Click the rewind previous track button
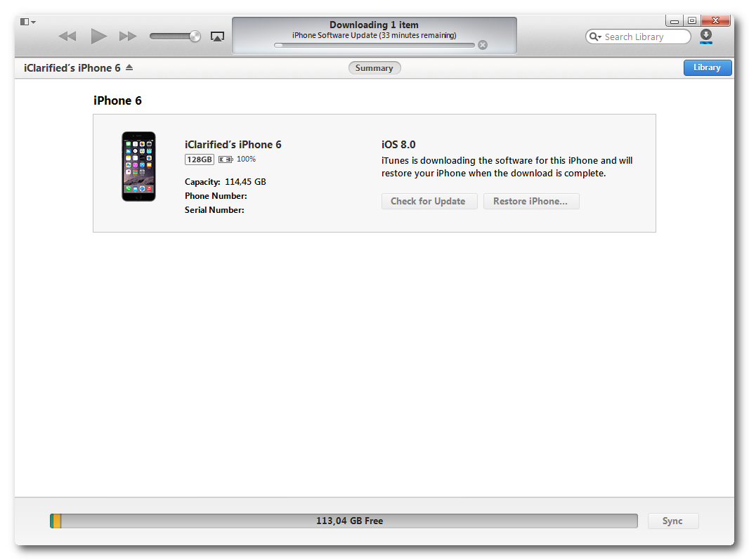 pos(67,37)
